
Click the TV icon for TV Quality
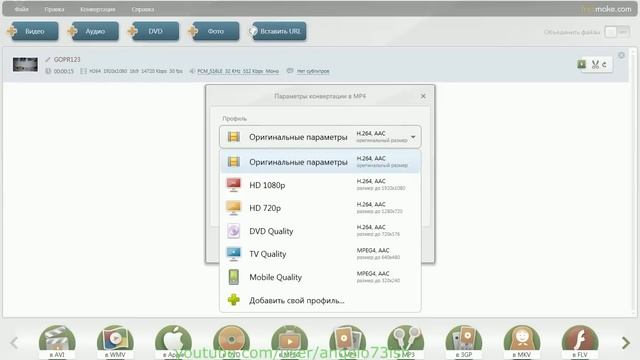(x=233, y=254)
